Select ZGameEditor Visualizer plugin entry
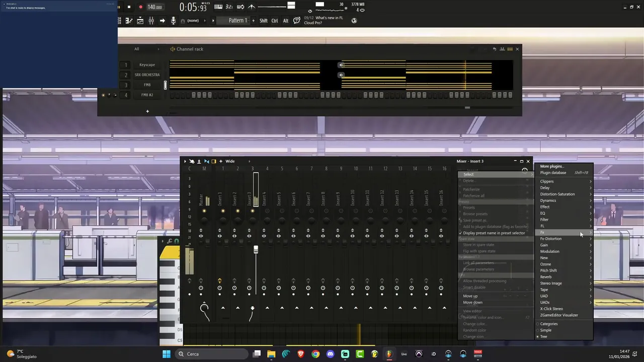 coord(564,315)
